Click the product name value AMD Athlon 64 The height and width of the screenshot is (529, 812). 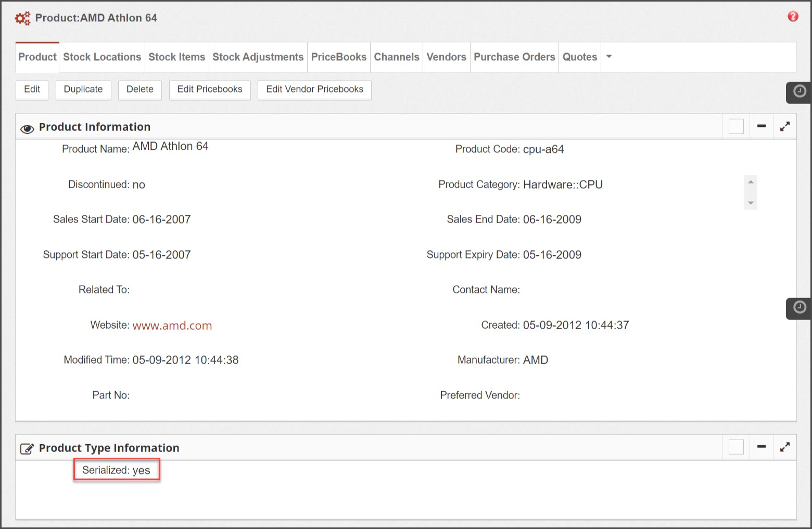(170, 146)
